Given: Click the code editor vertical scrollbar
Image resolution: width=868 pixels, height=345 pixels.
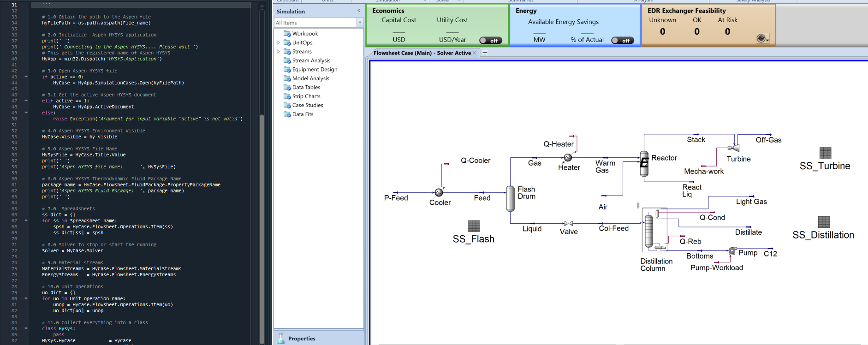Looking at the screenshot, I should point(262,184).
